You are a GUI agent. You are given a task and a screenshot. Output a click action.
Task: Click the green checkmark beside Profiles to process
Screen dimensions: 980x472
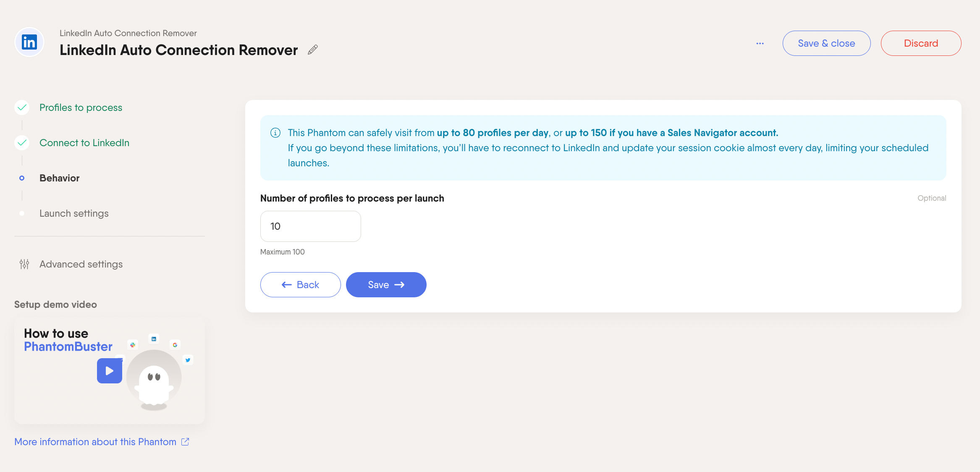point(22,108)
